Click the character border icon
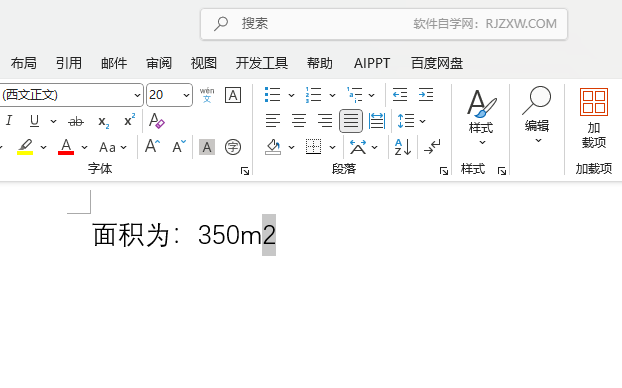 [x=233, y=95]
